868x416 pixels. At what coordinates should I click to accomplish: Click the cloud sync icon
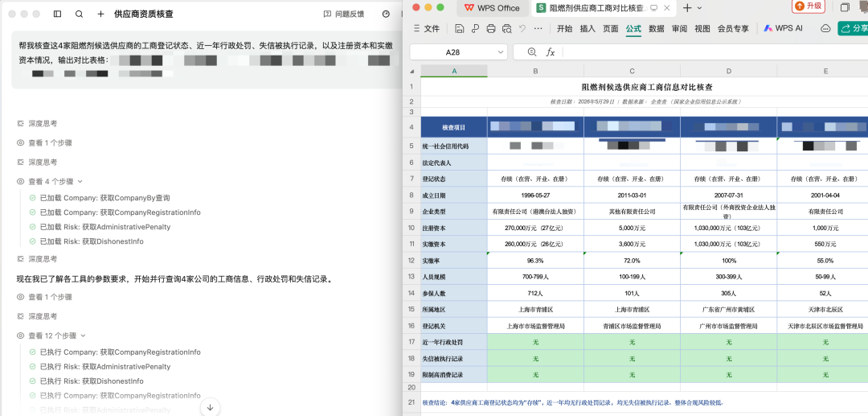(825, 28)
